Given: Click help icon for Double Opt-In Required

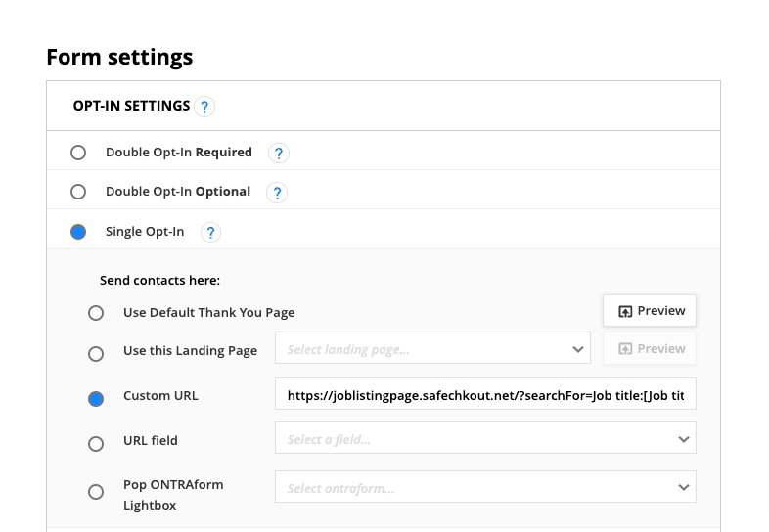Looking at the screenshot, I should [279, 154].
